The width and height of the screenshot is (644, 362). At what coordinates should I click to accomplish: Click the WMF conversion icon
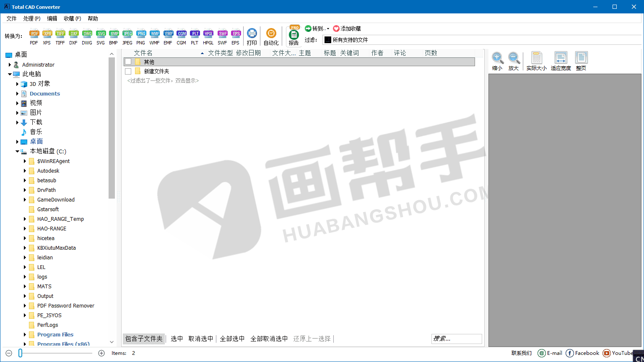154,37
